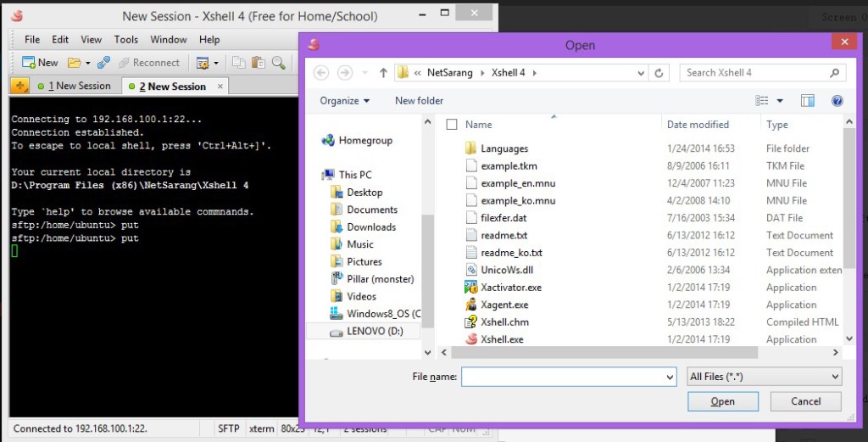
Task: Click the blue Connect plug icon
Action: tap(103, 63)
